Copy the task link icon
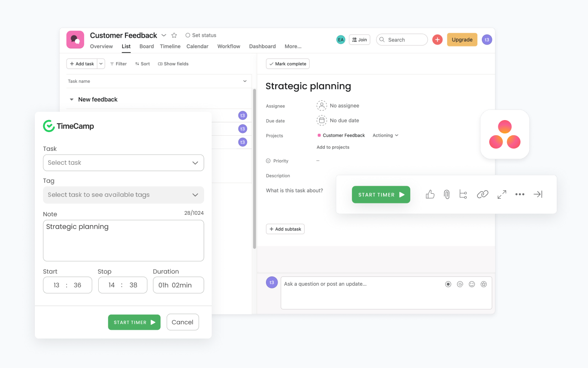The height and width of the screenshot is (368, 588). [483, 194]
